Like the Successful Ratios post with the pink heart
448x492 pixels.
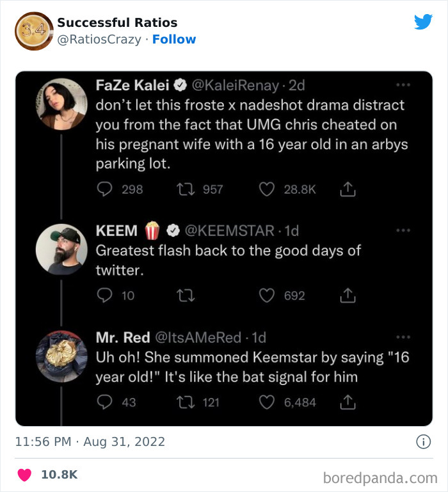25,475
